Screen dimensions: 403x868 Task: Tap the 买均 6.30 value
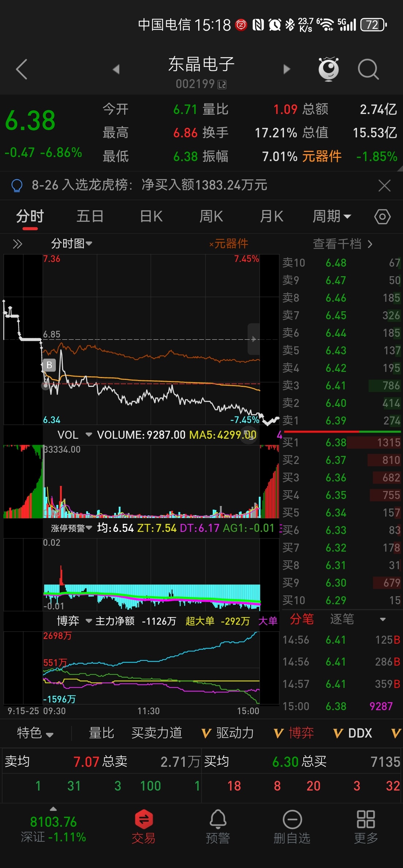(285, 762)
